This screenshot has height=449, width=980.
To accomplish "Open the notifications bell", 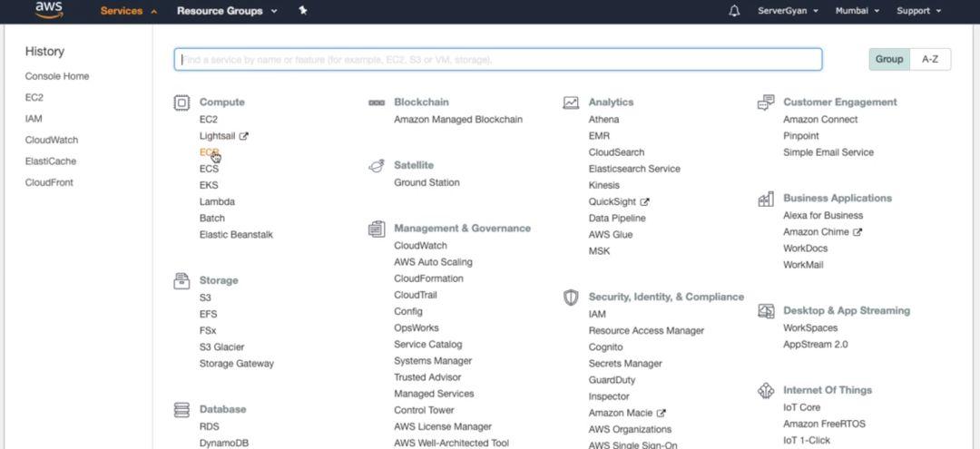I will (734, 11).
